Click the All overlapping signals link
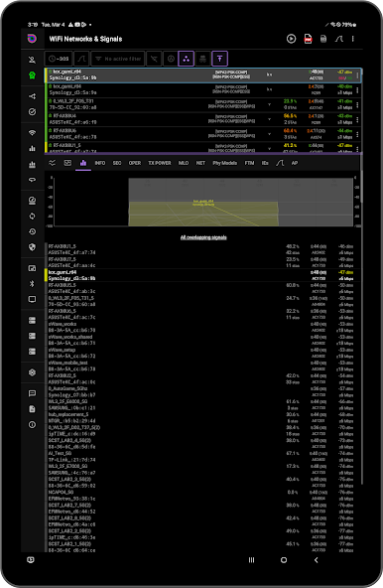383x588 pixels. [x=203, y=237]
